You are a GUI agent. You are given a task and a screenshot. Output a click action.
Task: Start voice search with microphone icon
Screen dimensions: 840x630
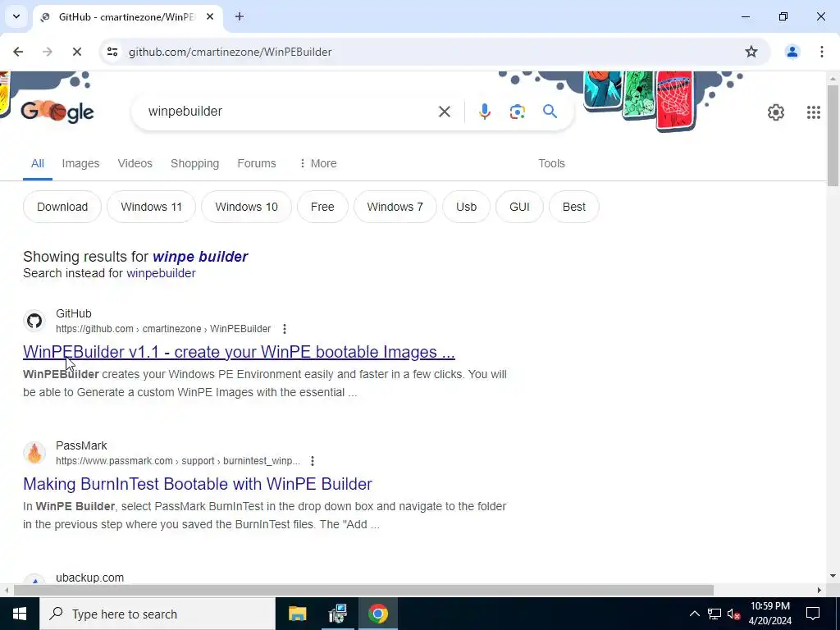[x=484, y=112]
